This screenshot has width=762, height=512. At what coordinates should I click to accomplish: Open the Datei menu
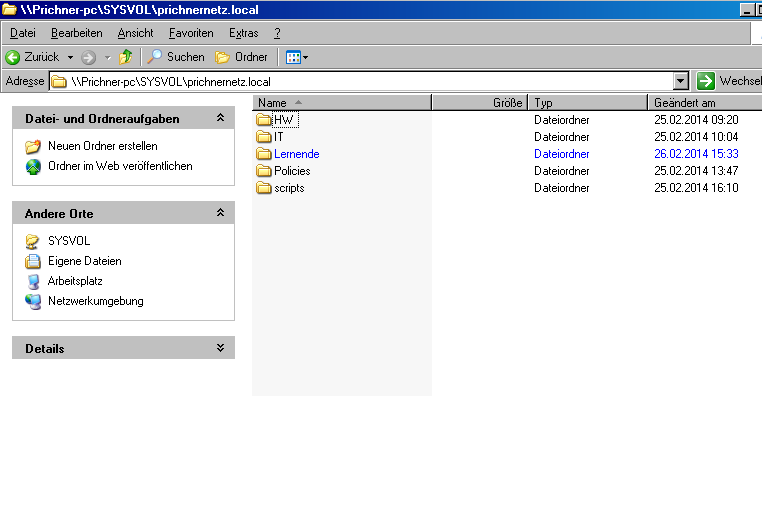(x=23, y=33)
